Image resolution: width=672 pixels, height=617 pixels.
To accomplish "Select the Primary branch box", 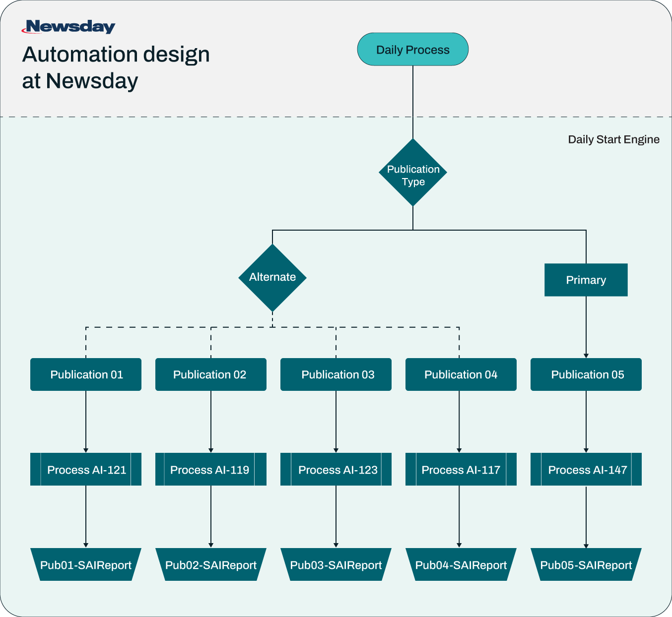I will point(586,280).
